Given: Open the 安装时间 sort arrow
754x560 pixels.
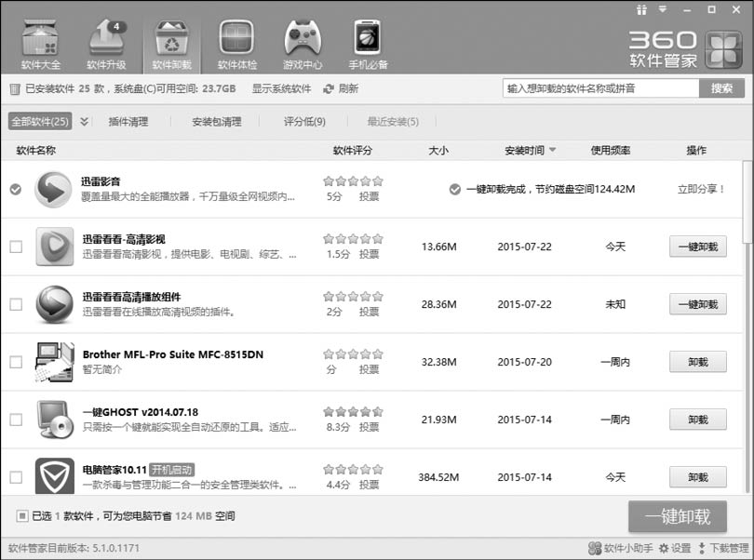Looking at the screenshot, I should 553,150.
